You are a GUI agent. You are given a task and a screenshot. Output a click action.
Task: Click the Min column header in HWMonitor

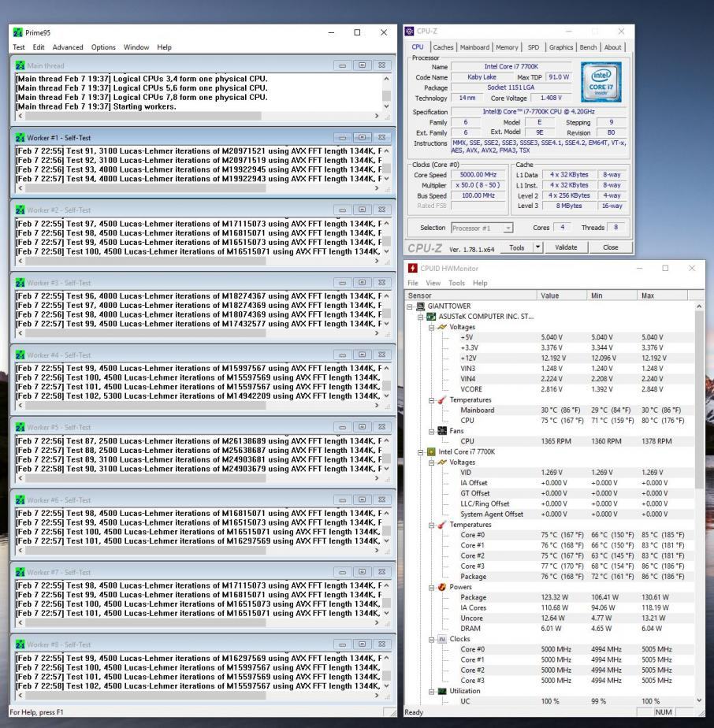612,295
